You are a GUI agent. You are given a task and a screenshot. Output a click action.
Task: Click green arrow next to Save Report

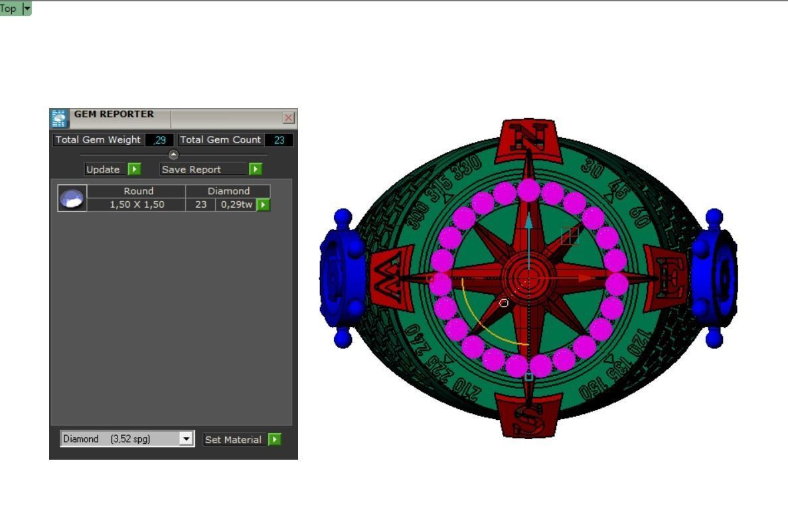[256, 169]
